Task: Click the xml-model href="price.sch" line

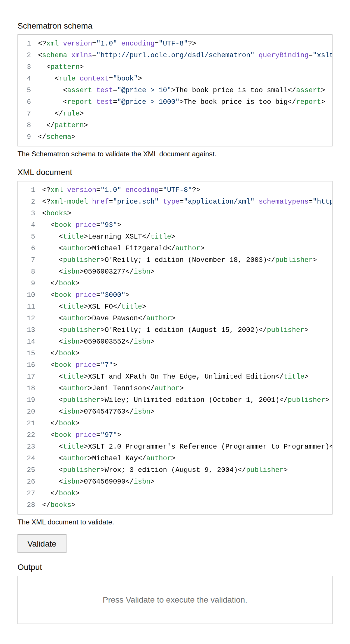Action: coord(187,202)
